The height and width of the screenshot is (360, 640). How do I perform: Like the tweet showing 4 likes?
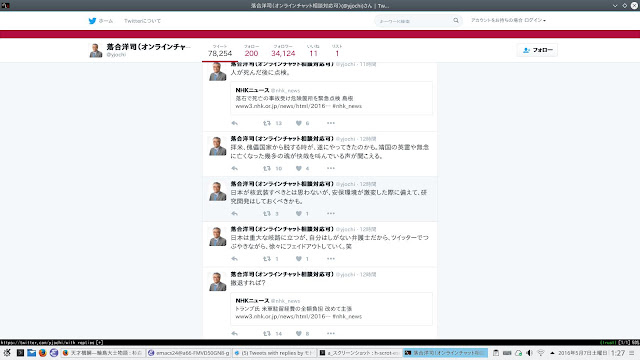299,168
